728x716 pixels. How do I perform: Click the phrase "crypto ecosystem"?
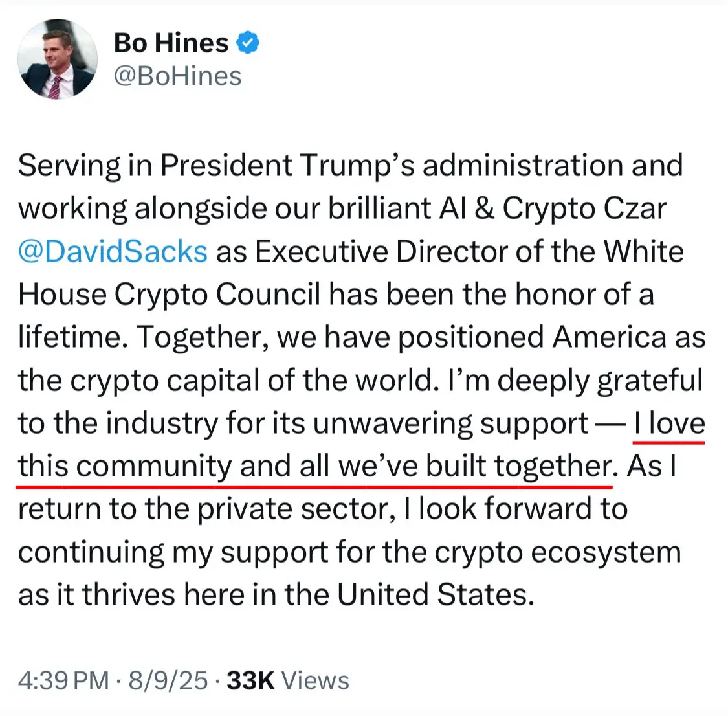pos(558,552)
